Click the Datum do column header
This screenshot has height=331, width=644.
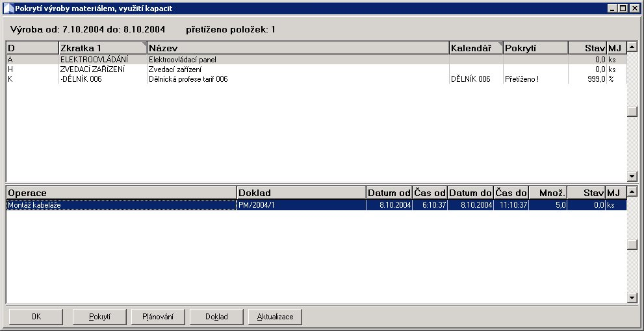tap(470, 193)
